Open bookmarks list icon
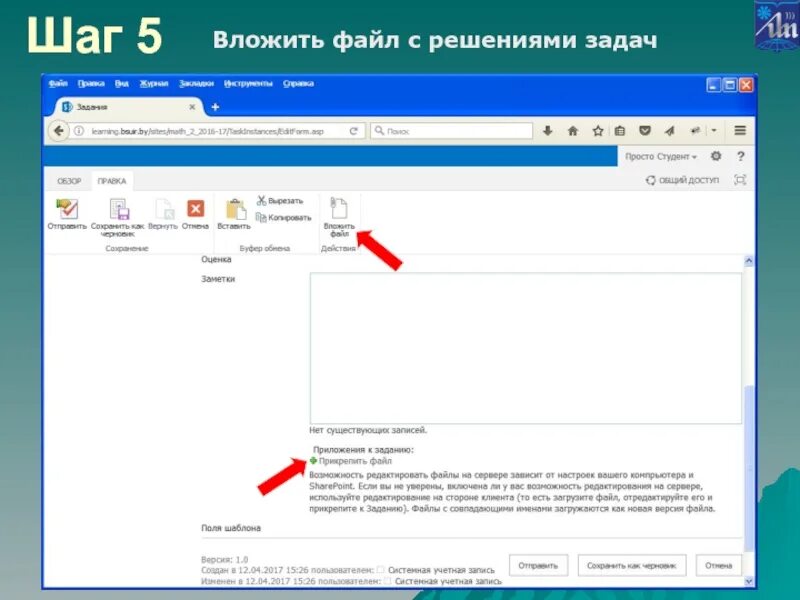Viewport: 800px width, 600px height. point(620,131)
